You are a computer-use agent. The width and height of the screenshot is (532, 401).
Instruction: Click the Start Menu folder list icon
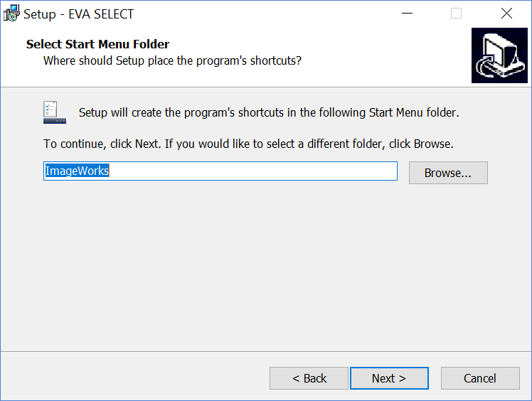tap(53, 112)
